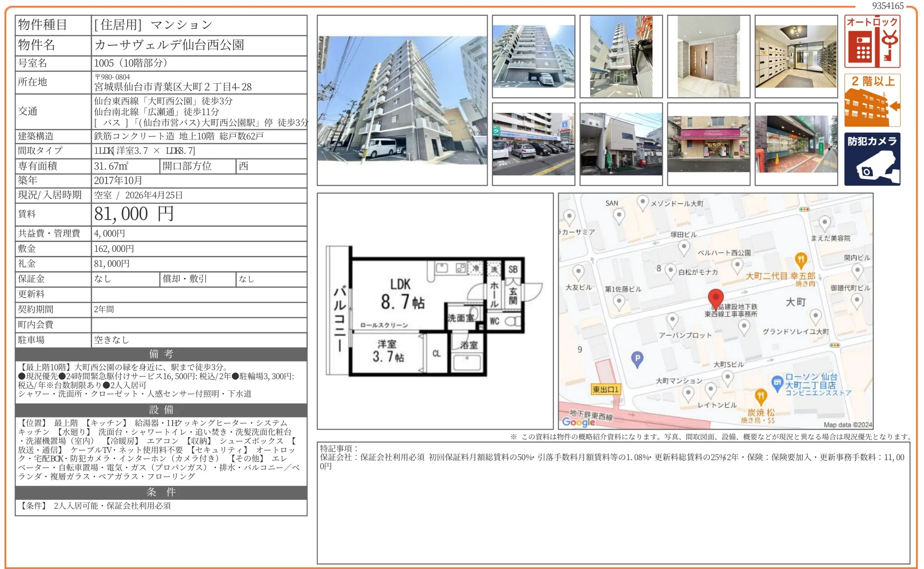This screenshot has height=569, width=924.
Task: Click the floor plan LDK 8.7帖 room
Action: 401,295
